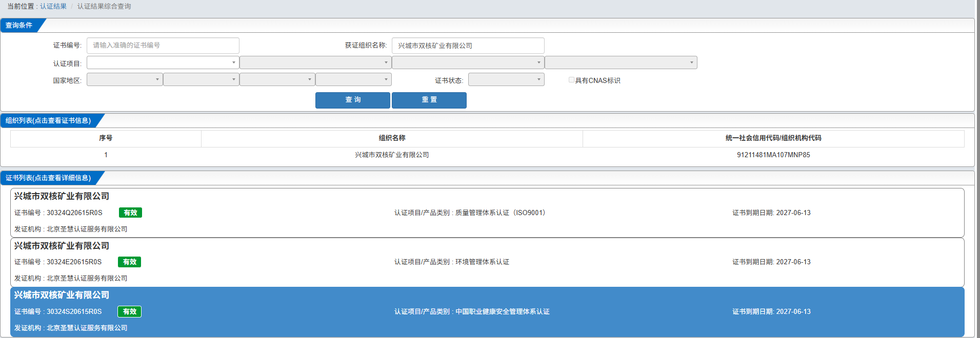Click 发证机构 text in the ISO9001 card
The height and width of the screenshot is (338, 980).
(71, 229)
